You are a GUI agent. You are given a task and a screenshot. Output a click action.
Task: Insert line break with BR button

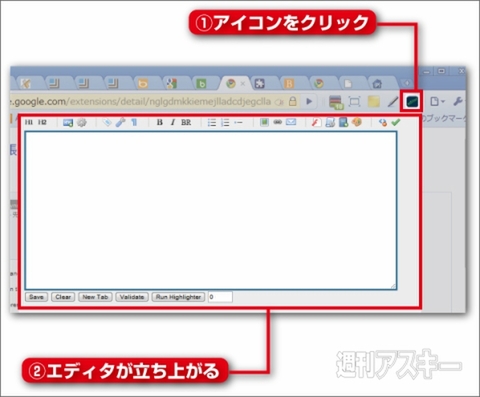tap(186, 122)
